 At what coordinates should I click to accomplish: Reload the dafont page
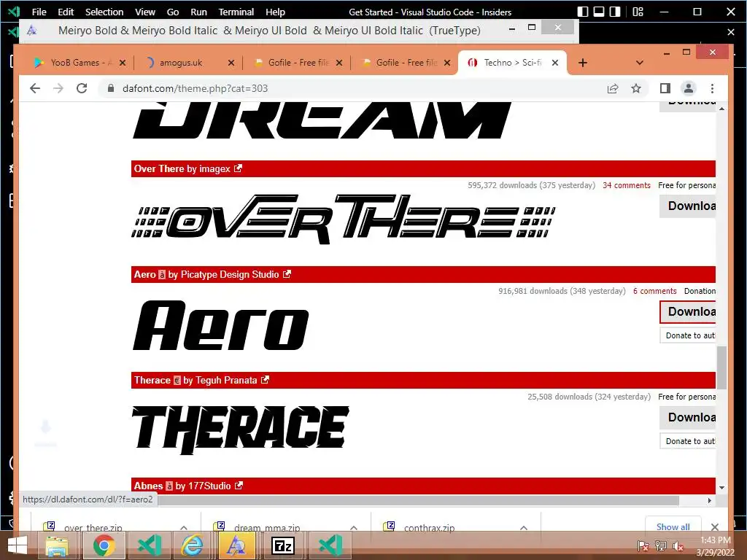(x=82, y=88)
